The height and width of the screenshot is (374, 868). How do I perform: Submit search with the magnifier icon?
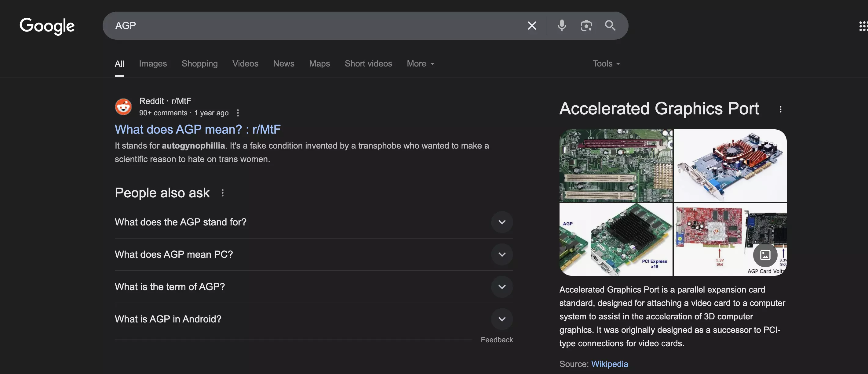(x=610, y=26)
